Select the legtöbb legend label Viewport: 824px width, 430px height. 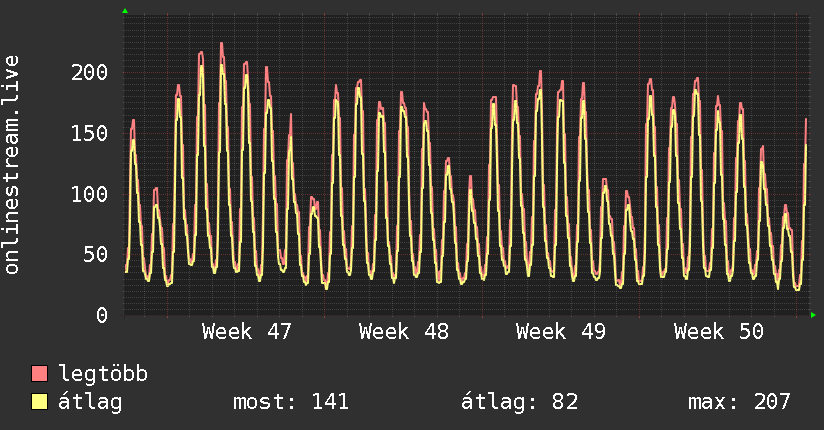pyautogui.click(x=103, y=374)
